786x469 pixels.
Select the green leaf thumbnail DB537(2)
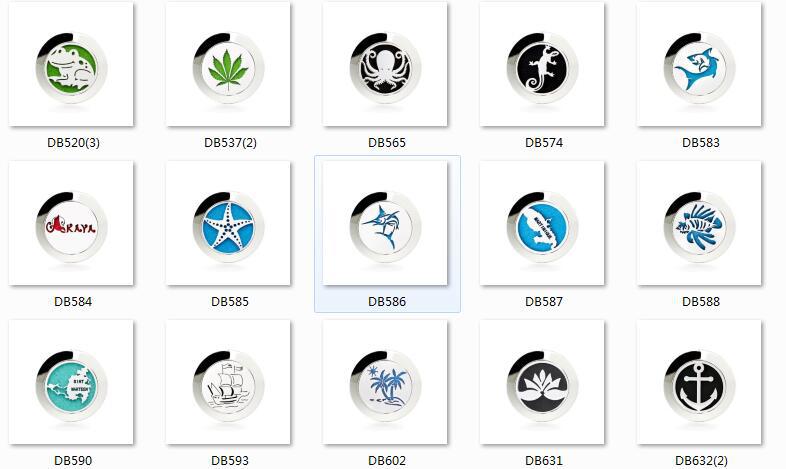pyautogui.click(x=228, y=64)
